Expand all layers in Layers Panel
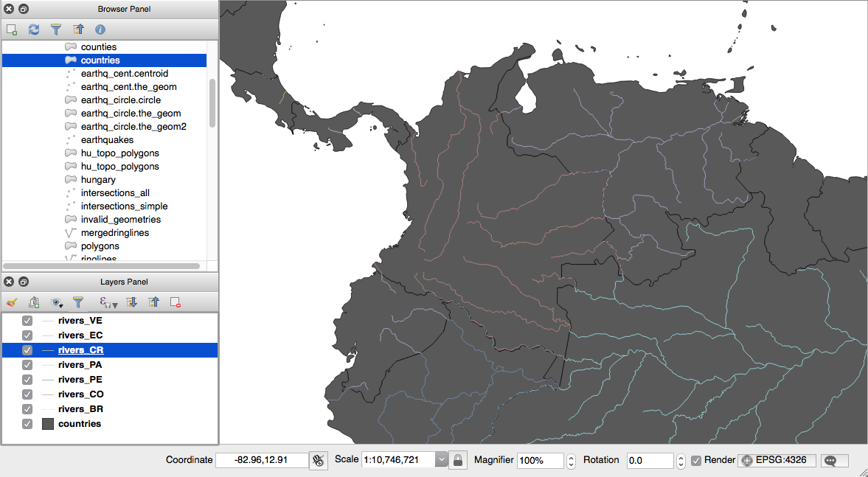868x477 pixels. 132,302
